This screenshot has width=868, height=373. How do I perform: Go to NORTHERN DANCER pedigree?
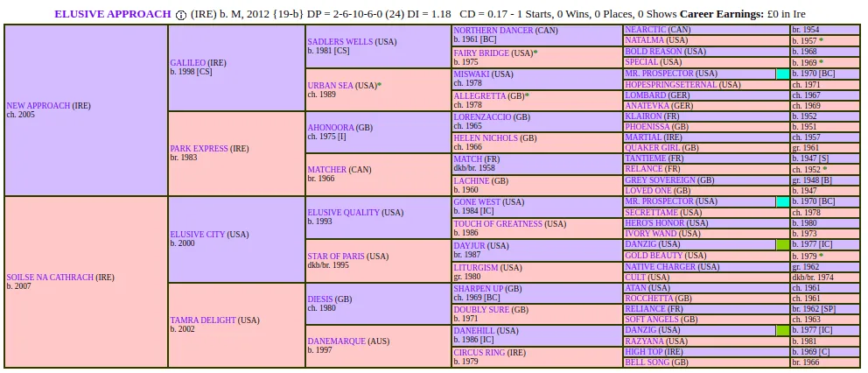click(x=493, y=31)
